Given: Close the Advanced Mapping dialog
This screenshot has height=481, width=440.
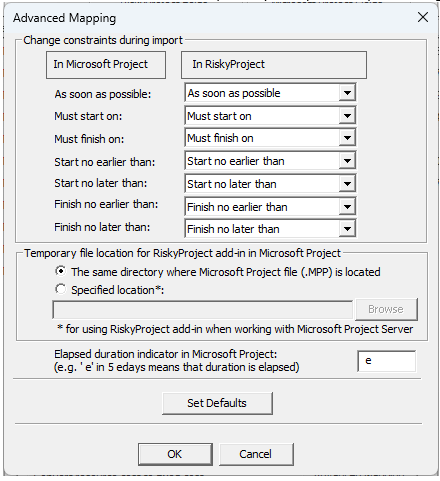Looking at the screenshot, I should point(423,17).
